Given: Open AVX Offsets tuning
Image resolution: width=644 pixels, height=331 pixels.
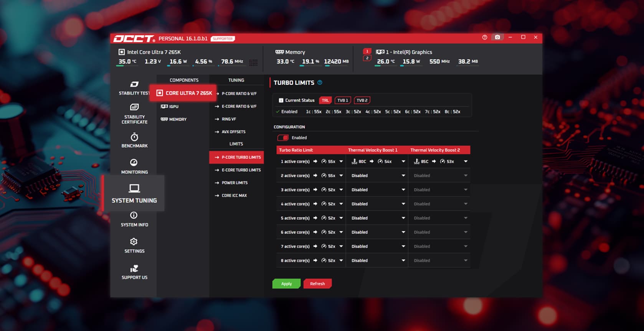Looking at the screenshot, I should click(x=230, y=132).
